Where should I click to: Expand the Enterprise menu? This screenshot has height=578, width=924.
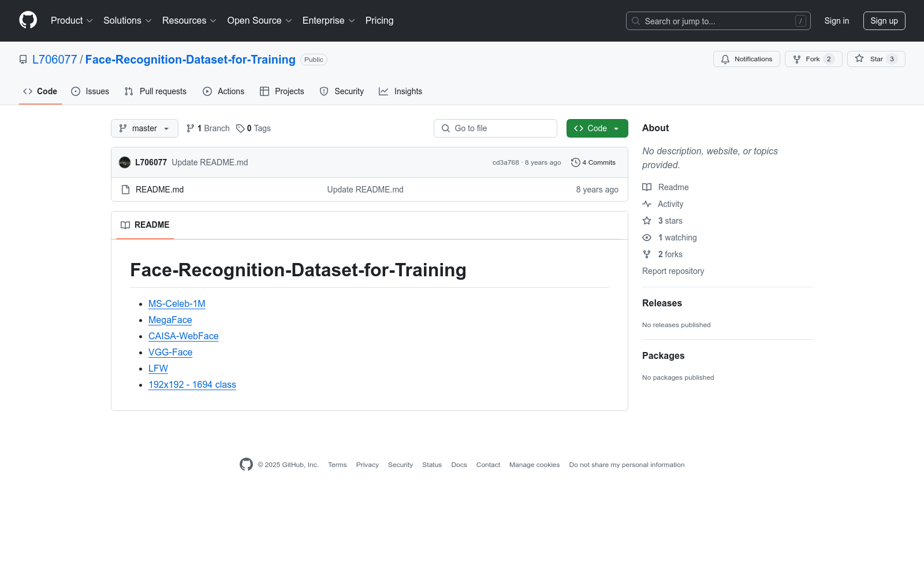[x=329, y=21]
